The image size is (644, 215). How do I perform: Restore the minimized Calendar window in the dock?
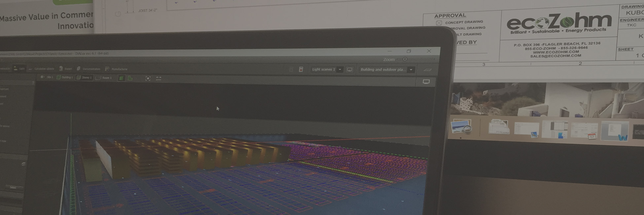click(584, 131)
